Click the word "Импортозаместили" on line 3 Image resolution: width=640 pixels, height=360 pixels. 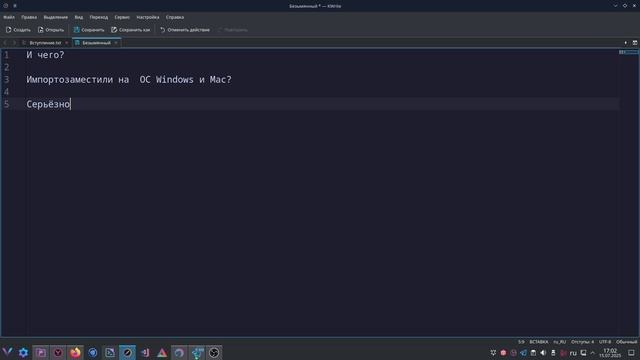(x=70, y=80)
